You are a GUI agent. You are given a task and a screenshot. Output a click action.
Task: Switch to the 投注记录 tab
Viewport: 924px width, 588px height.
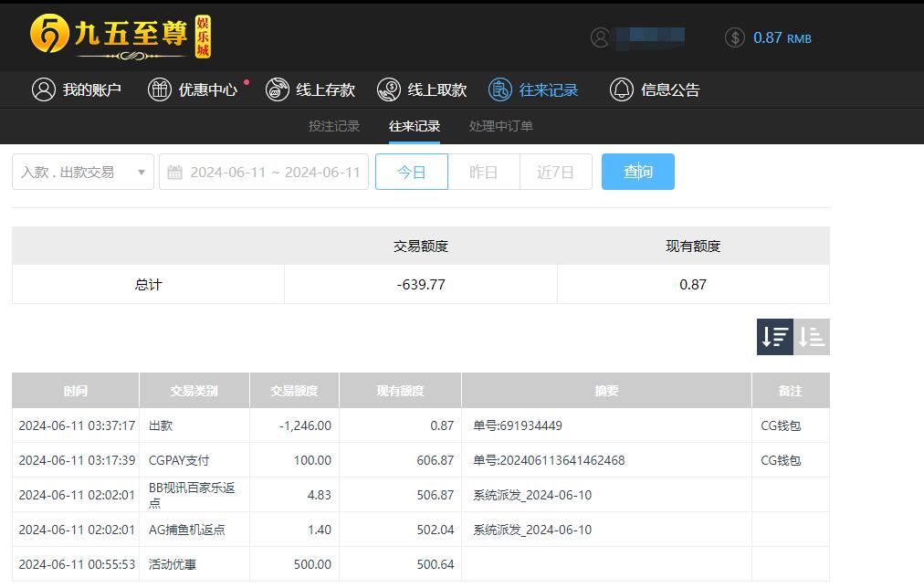334,128
